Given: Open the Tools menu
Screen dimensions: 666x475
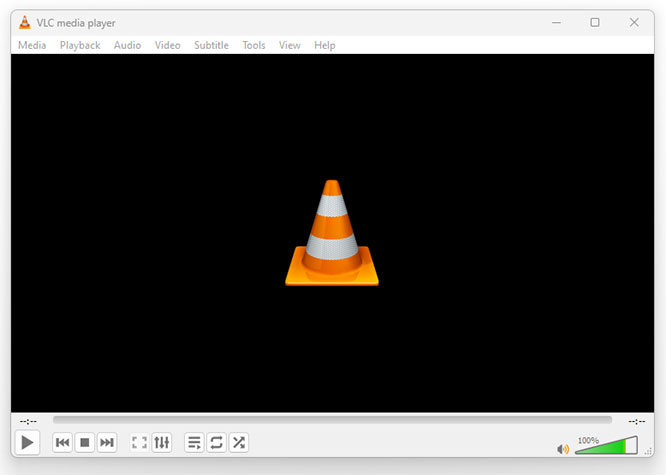Looking at the screenshot, I should point(254,45).
